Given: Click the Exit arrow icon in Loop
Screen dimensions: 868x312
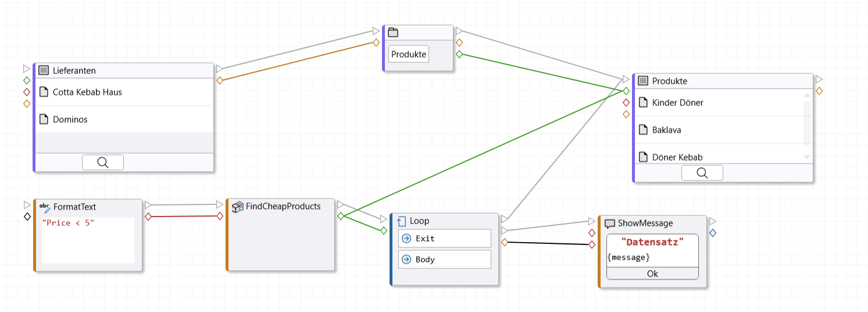Looking at the screenshot, I should point(406,239).
